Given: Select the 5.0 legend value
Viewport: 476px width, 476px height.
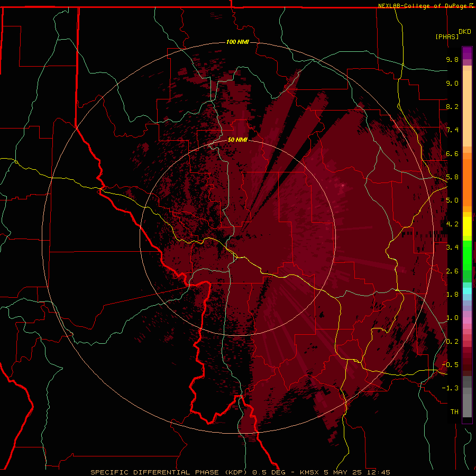Looking at the screenshot, I should (x=452, y=200).
